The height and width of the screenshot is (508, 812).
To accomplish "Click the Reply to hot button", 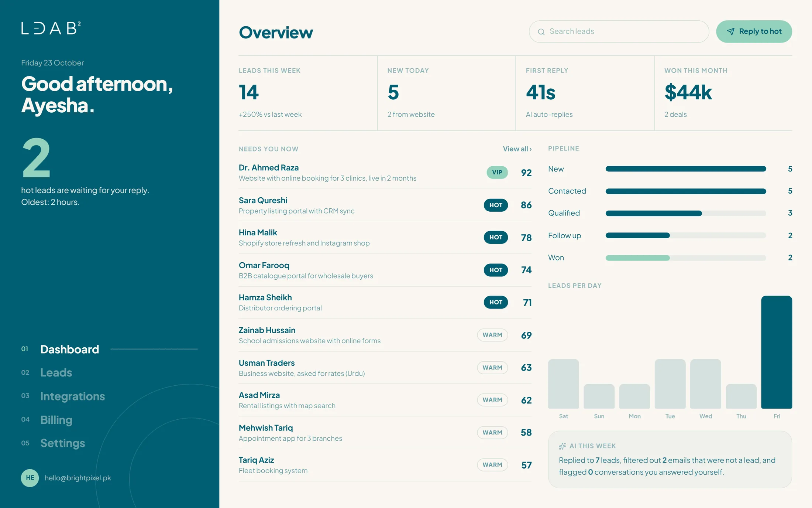I will coord(754,31).
